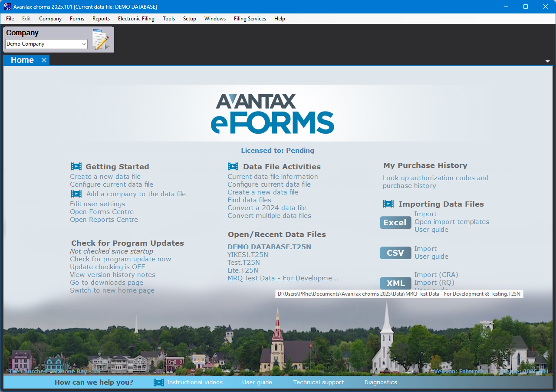Open the Excel User guide link

[431, 230]
